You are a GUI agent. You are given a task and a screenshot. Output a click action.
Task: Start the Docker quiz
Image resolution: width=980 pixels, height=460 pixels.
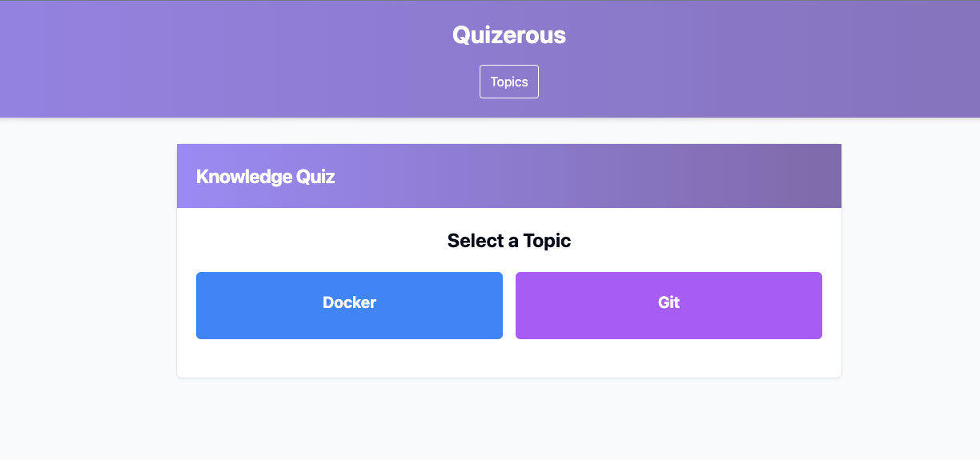tap(349, 305)
